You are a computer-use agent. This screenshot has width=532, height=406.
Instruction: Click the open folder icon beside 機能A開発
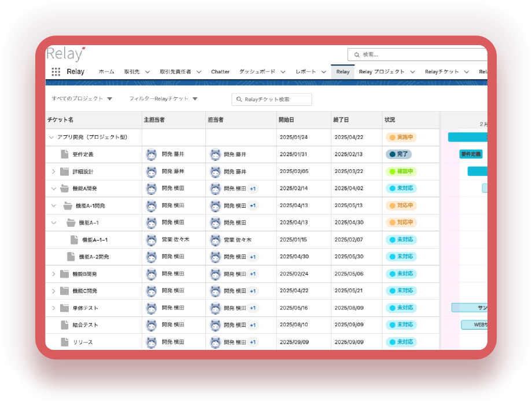[64, 189]
